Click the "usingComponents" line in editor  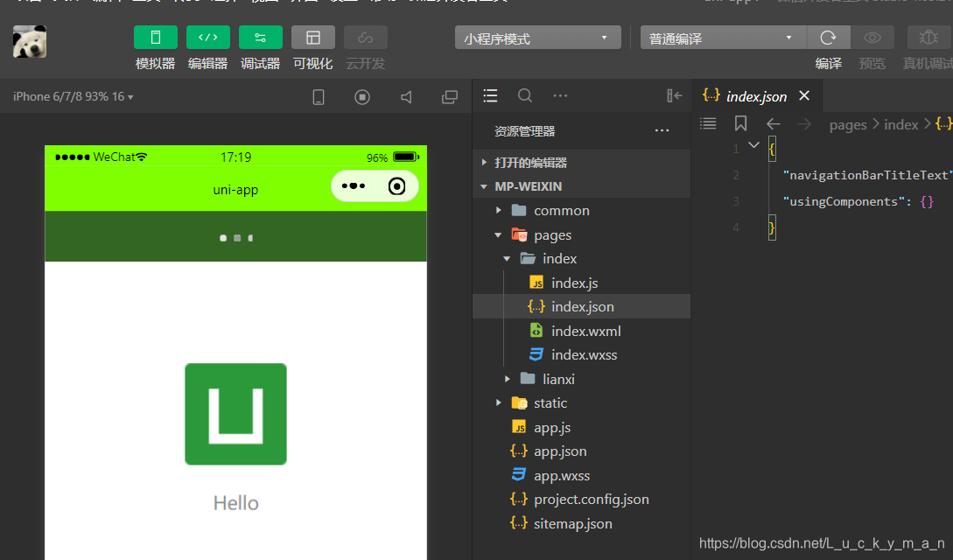pos(858,201)
